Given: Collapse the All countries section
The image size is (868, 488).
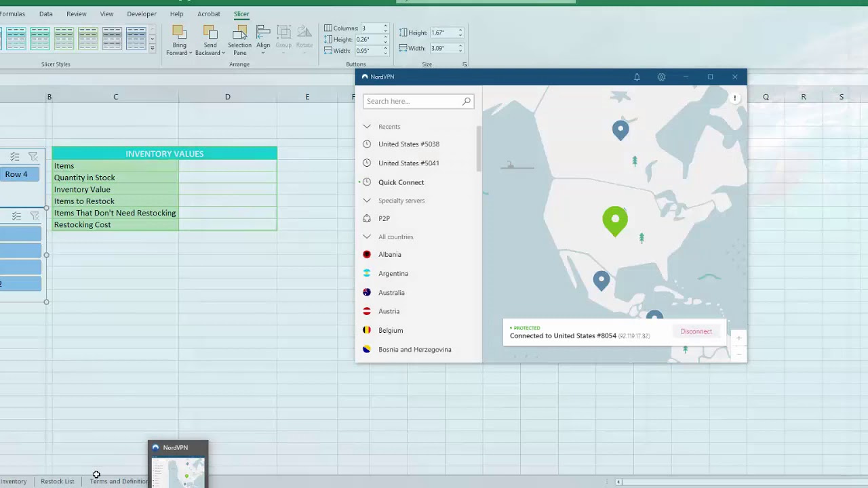Looking at the screenshot, I should (x=367, y=237).
